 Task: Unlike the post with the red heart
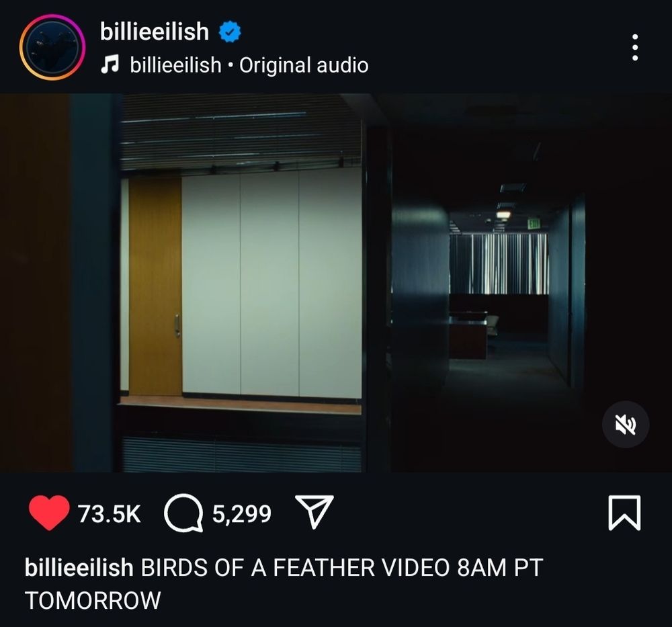(49, 513)
